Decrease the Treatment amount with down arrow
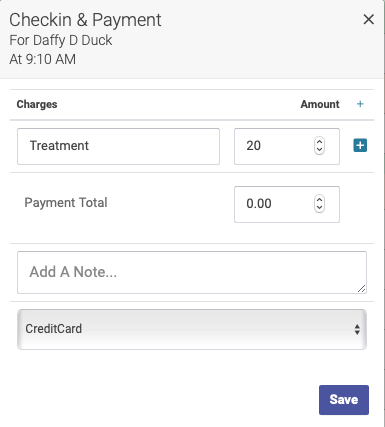The height and width of the screenshot is (427, 385). coord(319,150)
